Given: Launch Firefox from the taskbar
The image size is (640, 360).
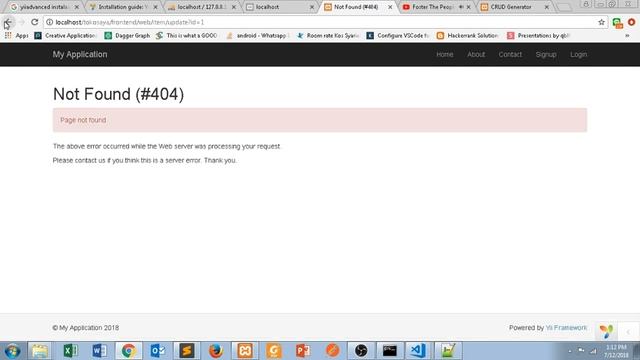Looking at the screenshot, I should coord(216,351).
